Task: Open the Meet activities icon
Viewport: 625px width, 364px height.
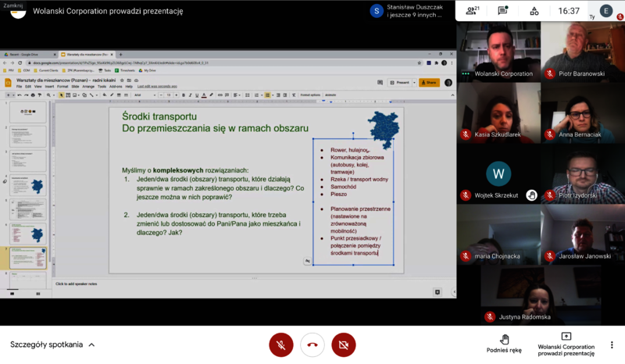Action: click(534, 11)
